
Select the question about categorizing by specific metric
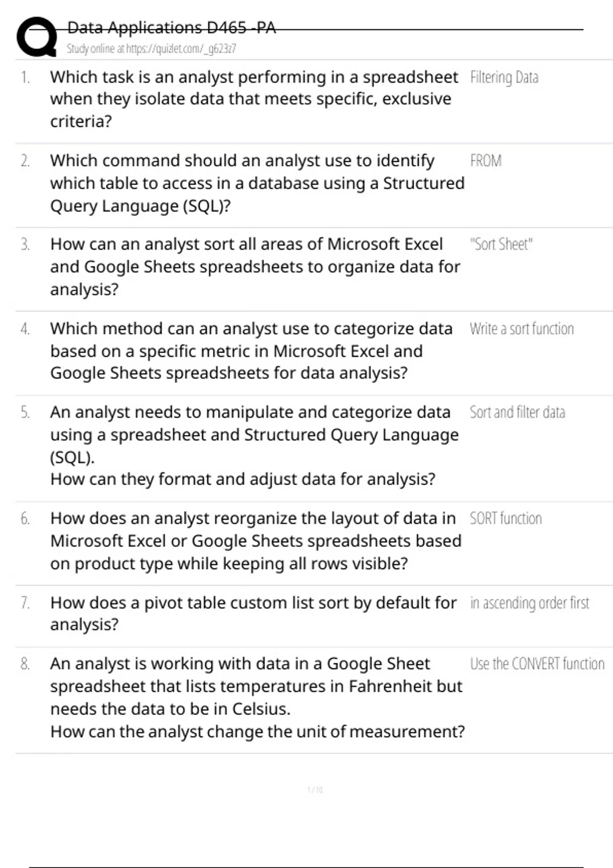251,351
